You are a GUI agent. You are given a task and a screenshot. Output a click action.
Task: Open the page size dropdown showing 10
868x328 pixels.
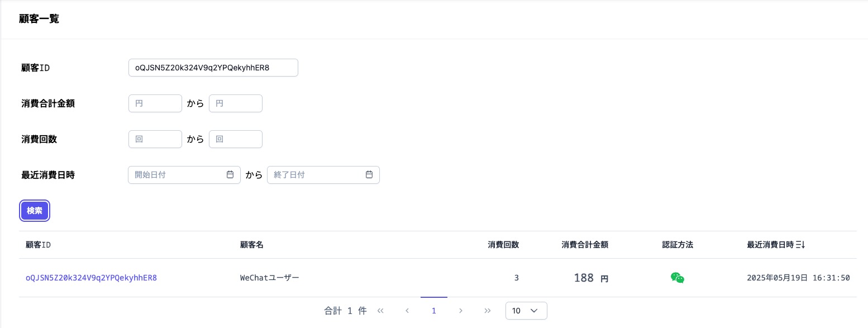tap(526, 311)
